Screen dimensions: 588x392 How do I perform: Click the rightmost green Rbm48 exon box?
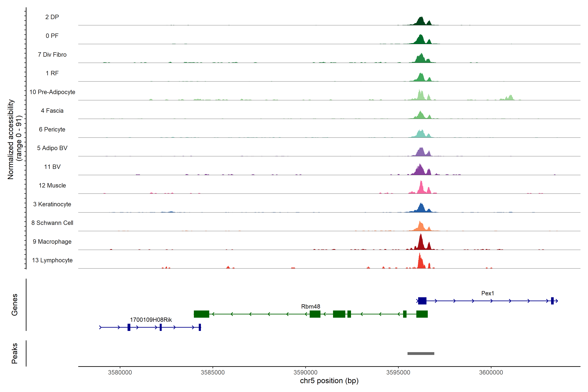click(422, 314)
